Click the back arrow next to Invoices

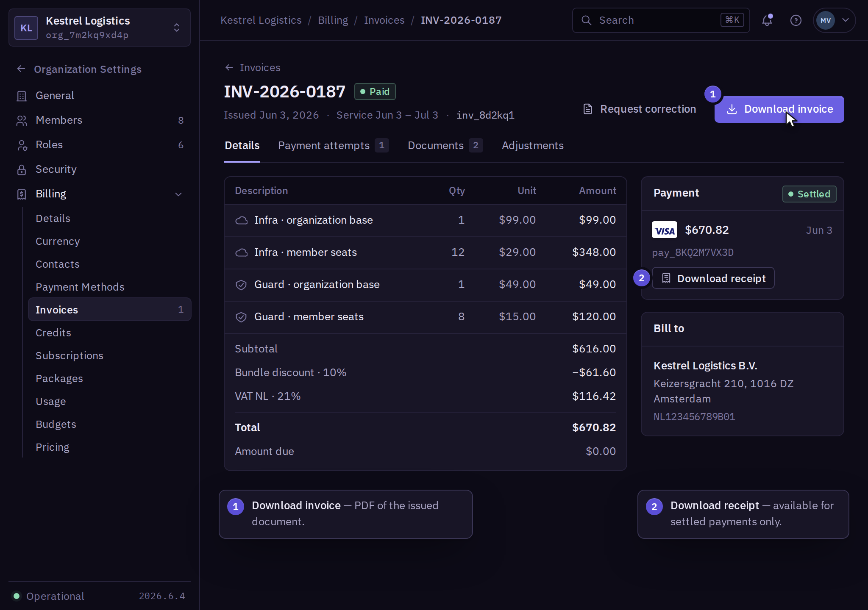tap(229, 67)
